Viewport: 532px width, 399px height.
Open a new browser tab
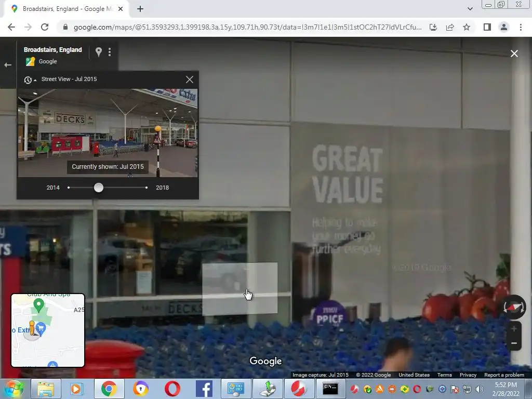[x=140, y=9]
